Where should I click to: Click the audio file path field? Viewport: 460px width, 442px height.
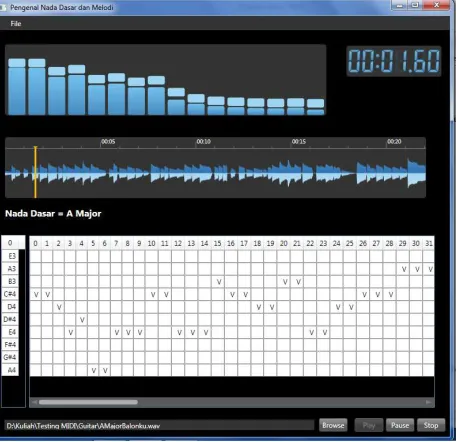click(x=159, y=426)
